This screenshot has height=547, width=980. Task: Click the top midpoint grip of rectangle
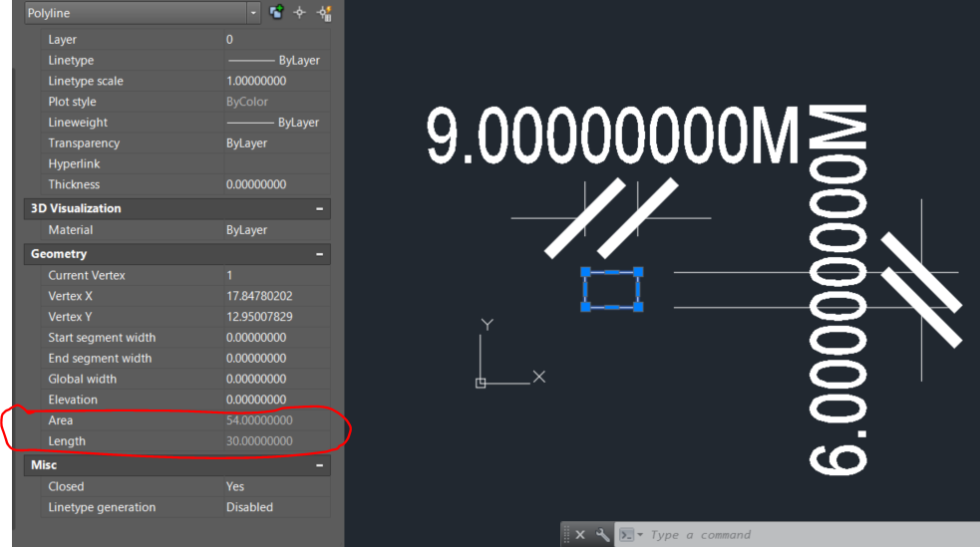click(x=612, y=272)
